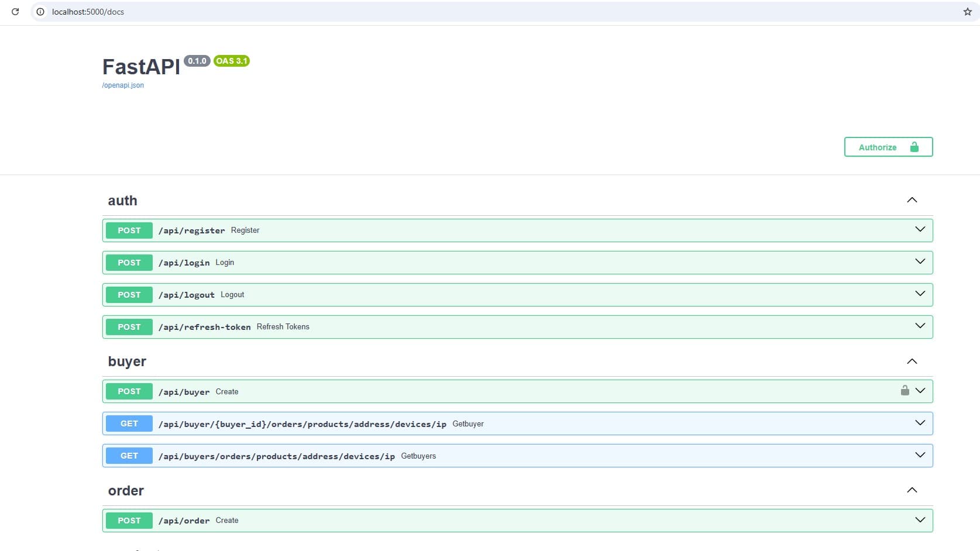980x551 pixels.
Task: Click the /api/refresh-token path text
Action: click(x=205, y=327)
